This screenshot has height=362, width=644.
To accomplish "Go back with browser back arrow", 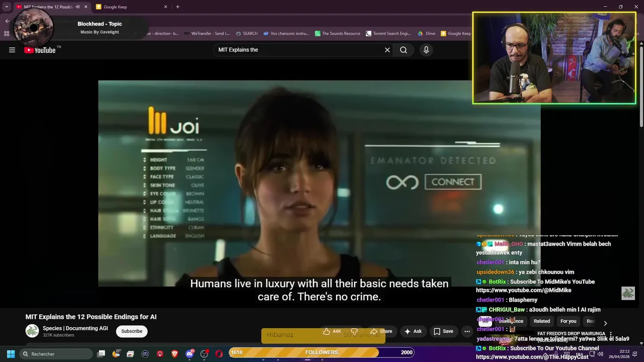I will (7, 21).
